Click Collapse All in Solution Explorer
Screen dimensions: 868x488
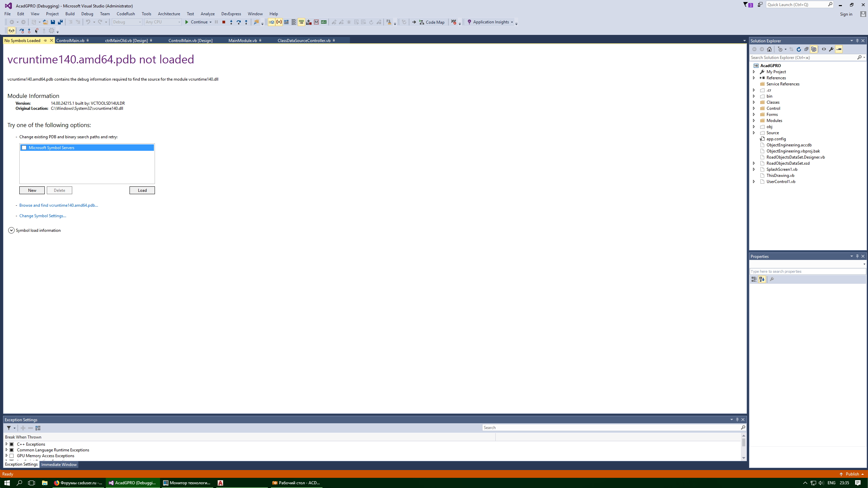(806, 49)
